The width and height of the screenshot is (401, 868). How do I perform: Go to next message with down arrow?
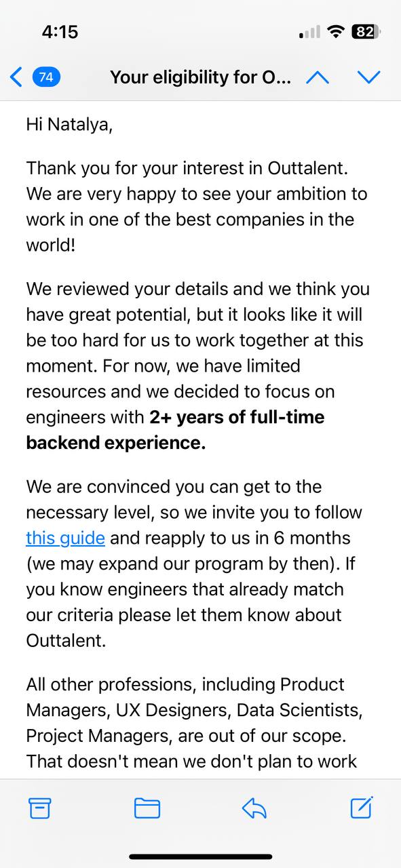(x=368, y=77)
